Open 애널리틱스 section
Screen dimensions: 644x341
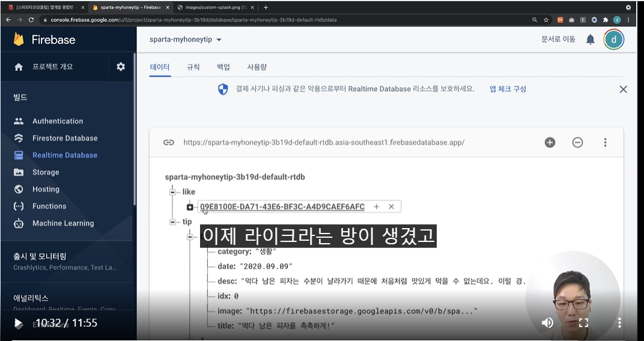(31, 298)
